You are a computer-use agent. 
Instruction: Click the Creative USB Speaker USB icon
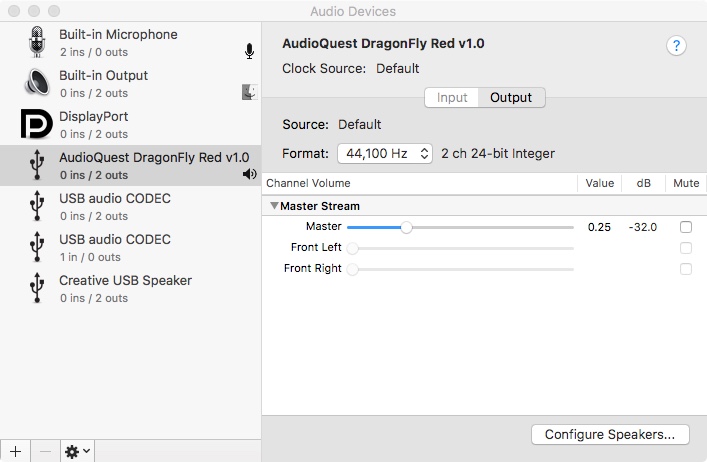coord(37,288)
